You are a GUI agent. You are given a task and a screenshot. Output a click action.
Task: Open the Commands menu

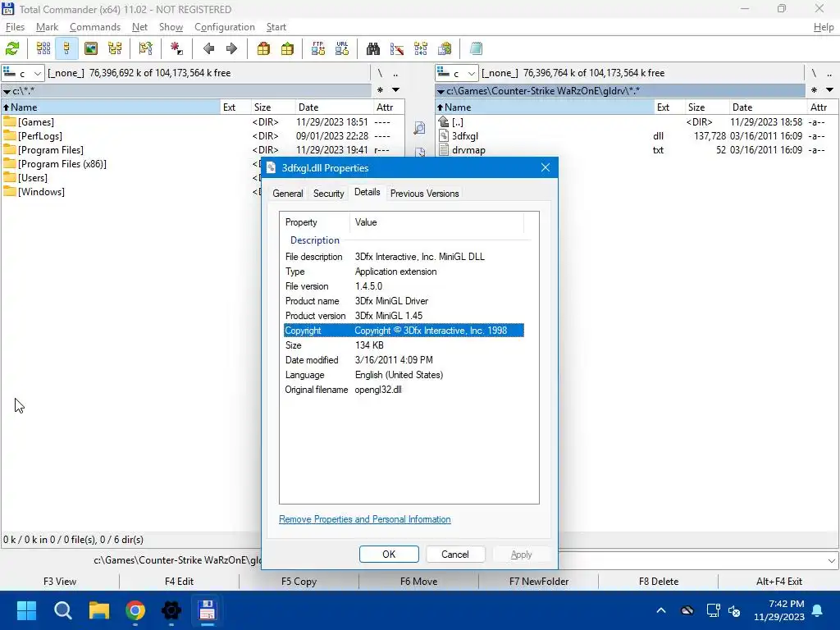tap(95, 27)
